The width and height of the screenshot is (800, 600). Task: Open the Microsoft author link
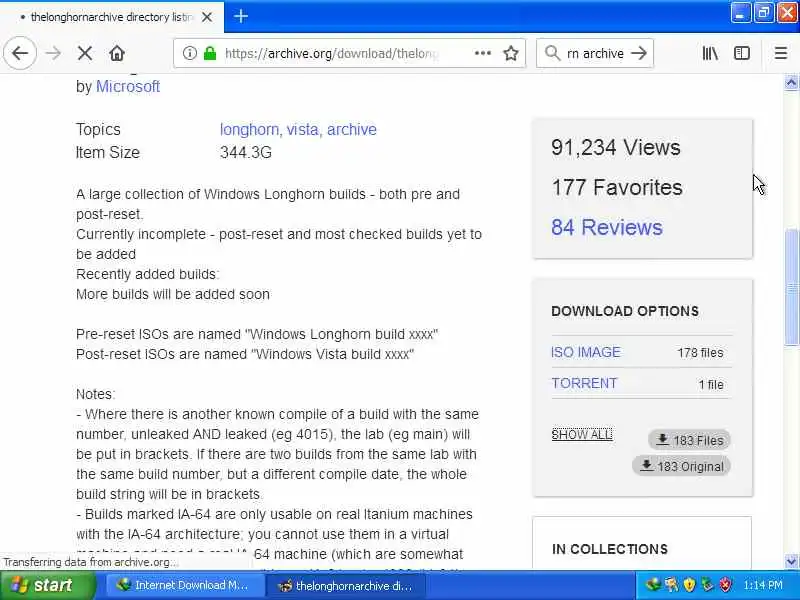pyautogui.click(x=128, y=87)
